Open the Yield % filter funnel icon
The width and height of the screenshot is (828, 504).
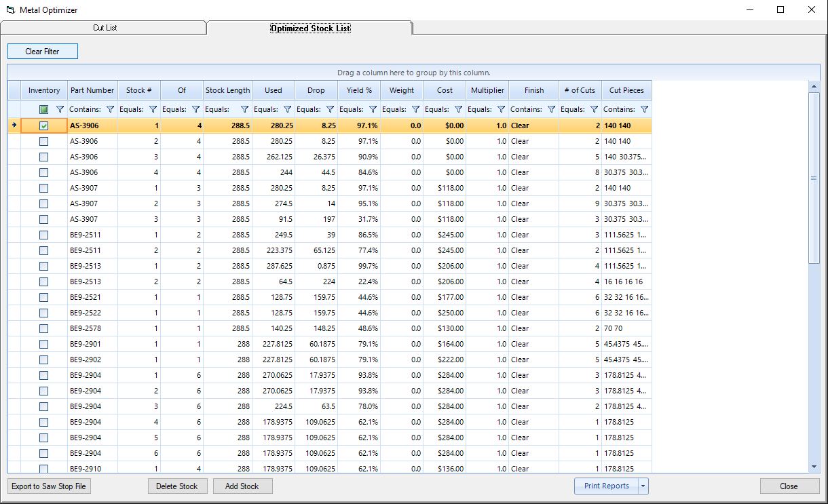373,109
